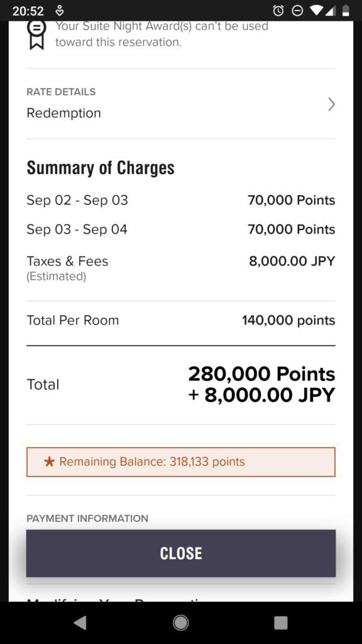The width and height of the screenshot is (362, 644).
Task: Tap the alarm clock status icon
Action: (278, 11)
